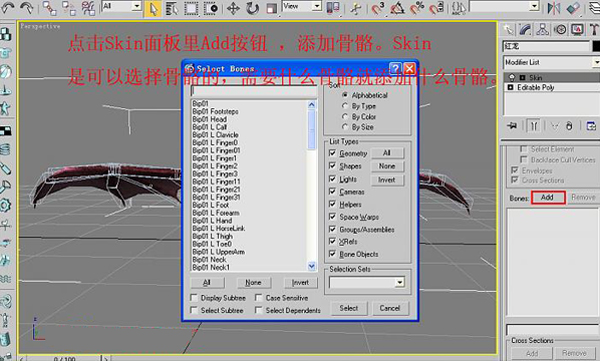600x361 pixels.
Task: Click the Use Pivot Point Center icon
Action: coord(333,8)
